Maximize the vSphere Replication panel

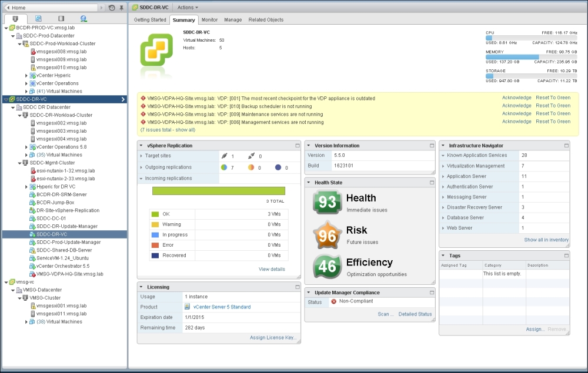coord(298,146)
